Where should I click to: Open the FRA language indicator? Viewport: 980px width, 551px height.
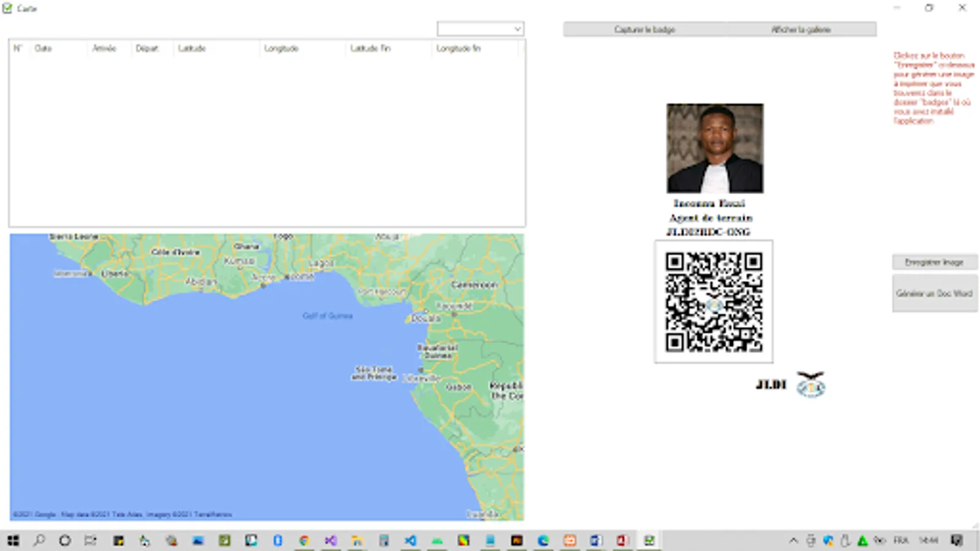tap(901, 540)
